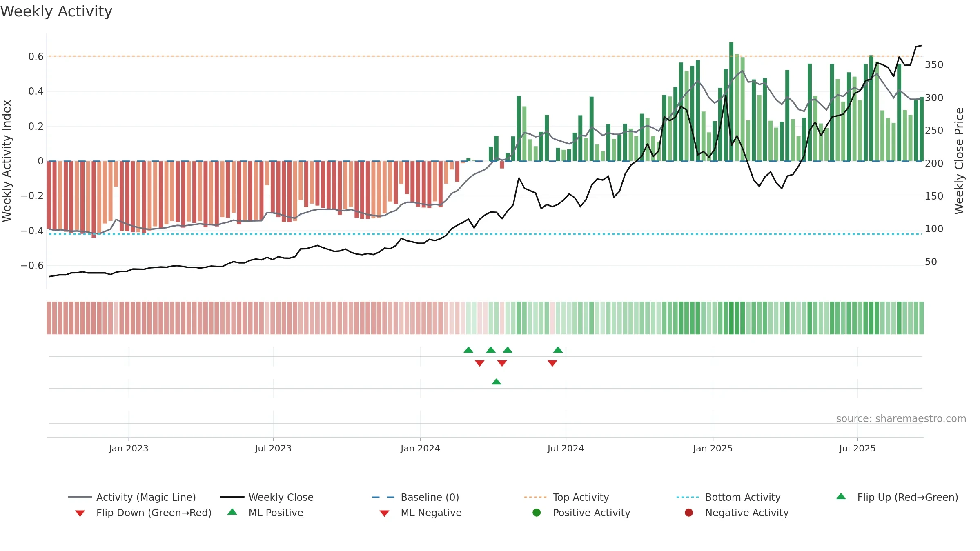Screen dimensions: 980x551
Task: Select the green flip-up marker nearest Jul 2024
Action: click(x=558, y=350)
